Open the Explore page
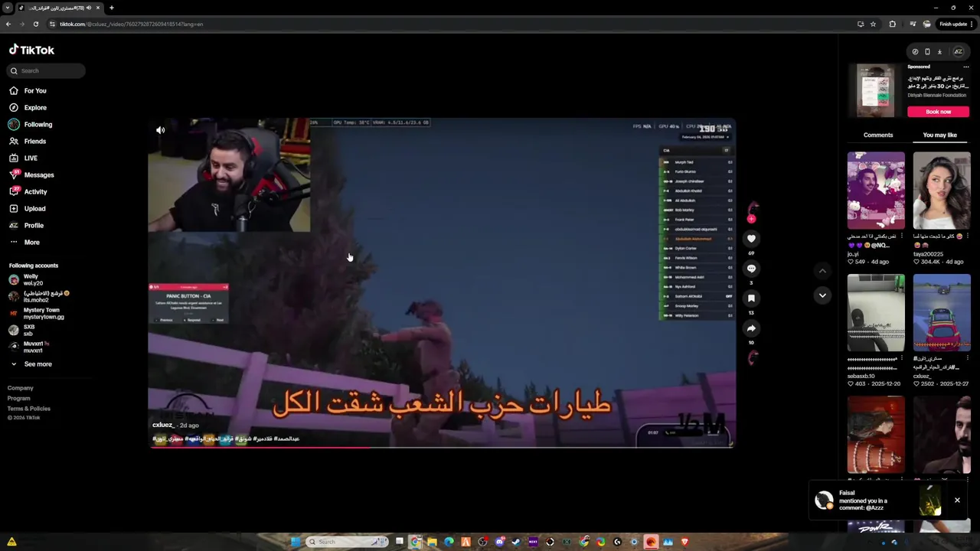 28,107
